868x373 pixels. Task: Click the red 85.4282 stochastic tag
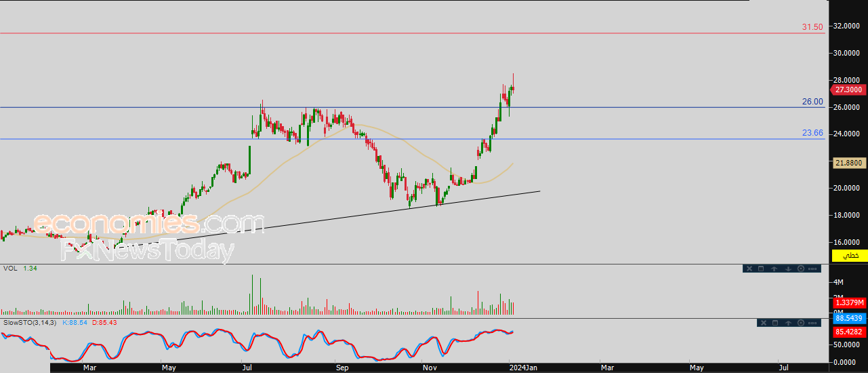(x=849, y=332)
